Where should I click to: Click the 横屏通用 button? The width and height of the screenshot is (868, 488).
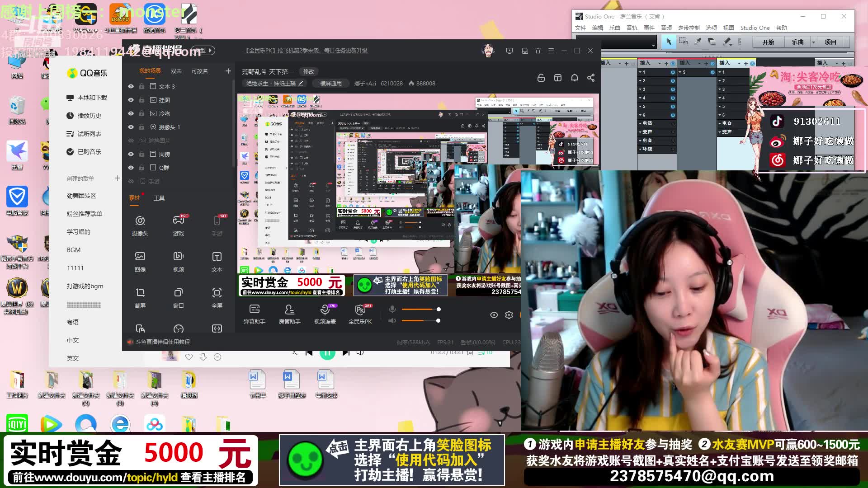(x=331, y=83)
